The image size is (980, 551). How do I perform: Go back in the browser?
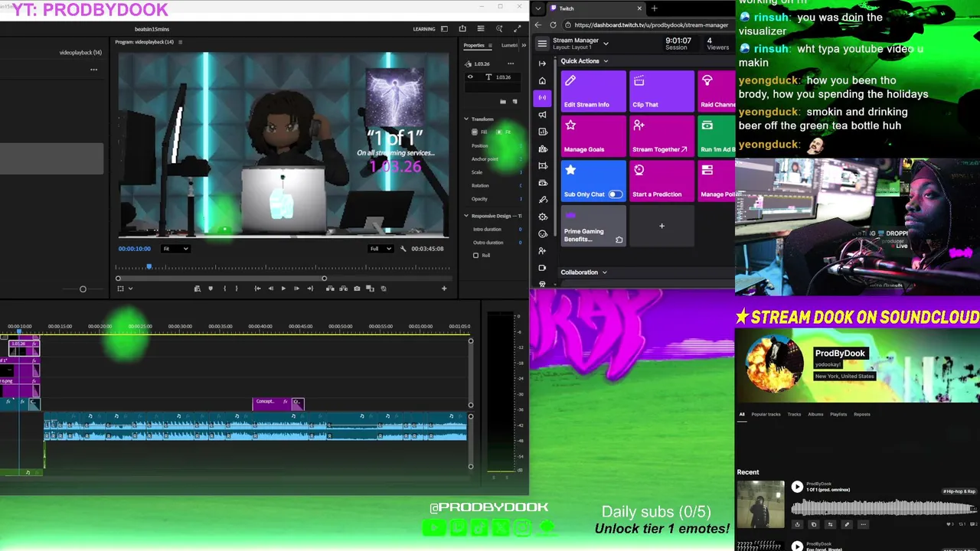pyautogui.click(x=538, y=25)
